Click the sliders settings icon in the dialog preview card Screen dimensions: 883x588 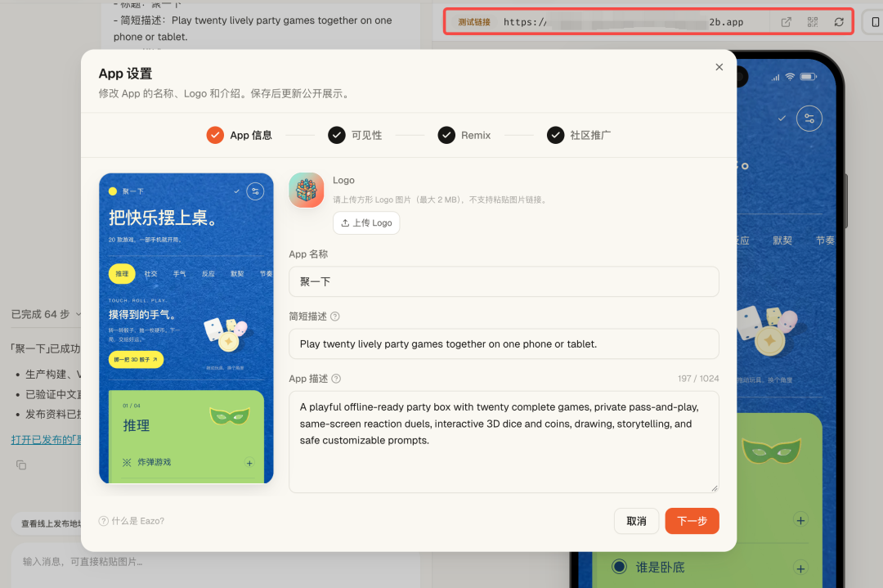[255, 191]
